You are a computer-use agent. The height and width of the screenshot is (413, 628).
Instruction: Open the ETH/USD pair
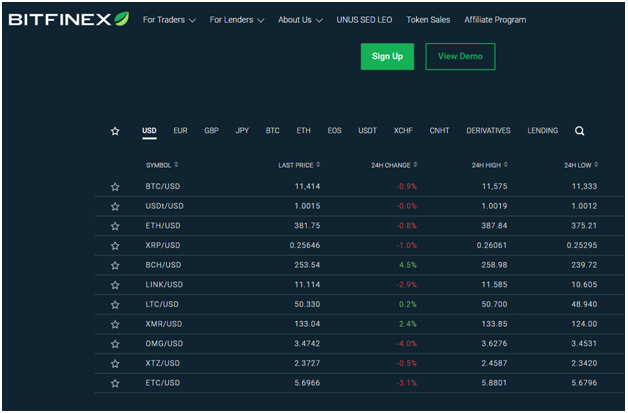coord(163,226)
